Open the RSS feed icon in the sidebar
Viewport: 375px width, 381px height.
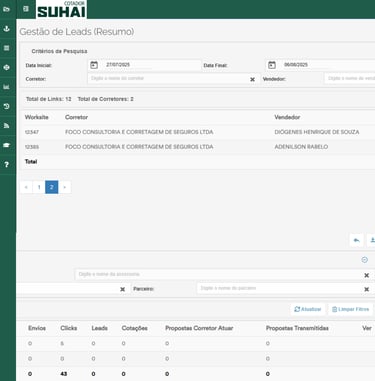pos(6,126)
